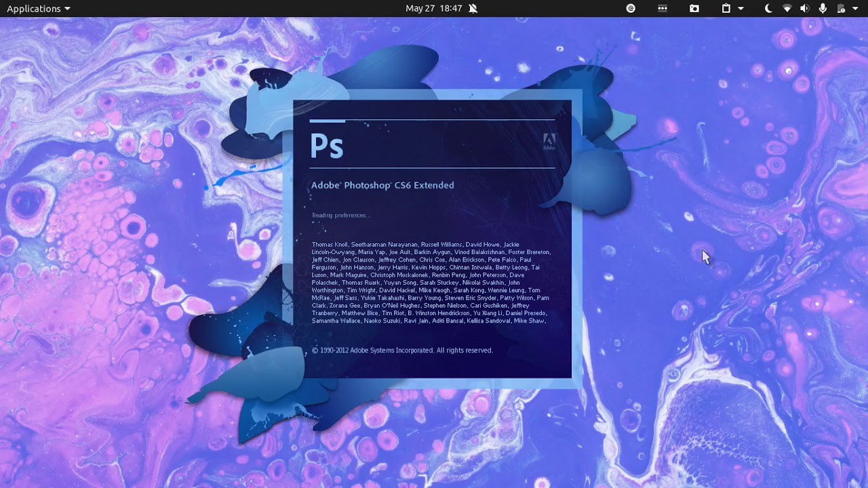Expand the clipboard indicator dropdown arrow
The image size is (868, 488).
[741, 9]
